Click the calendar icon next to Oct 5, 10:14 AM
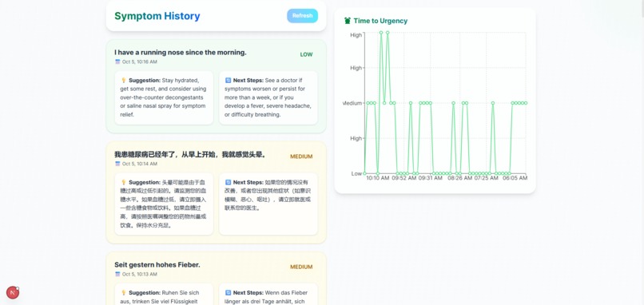This screenshot has width=644, height=305. (x=117, y=164)
